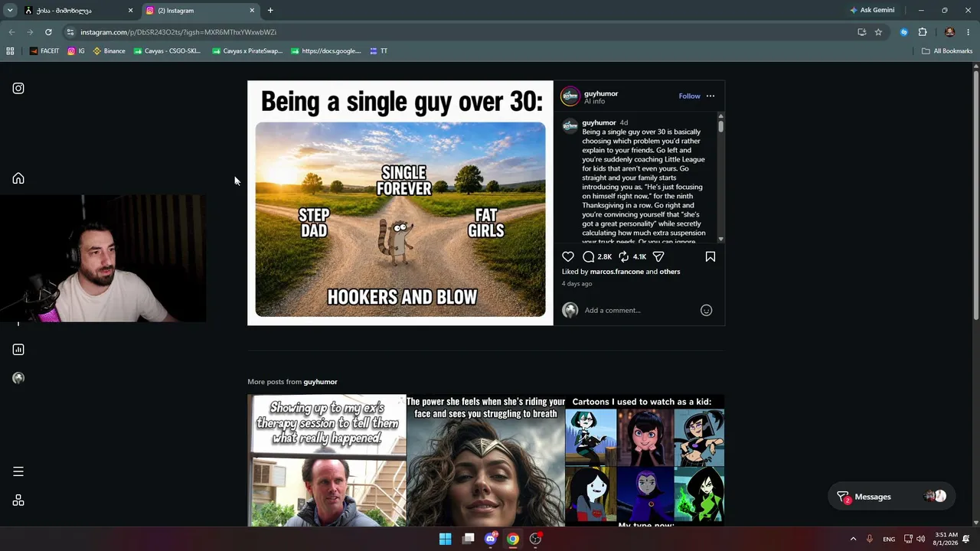The width and height of the screenshot is (980, 551).
Task: Open the floating Messages button
Action: pyautogui.click(x=891, y=497)
